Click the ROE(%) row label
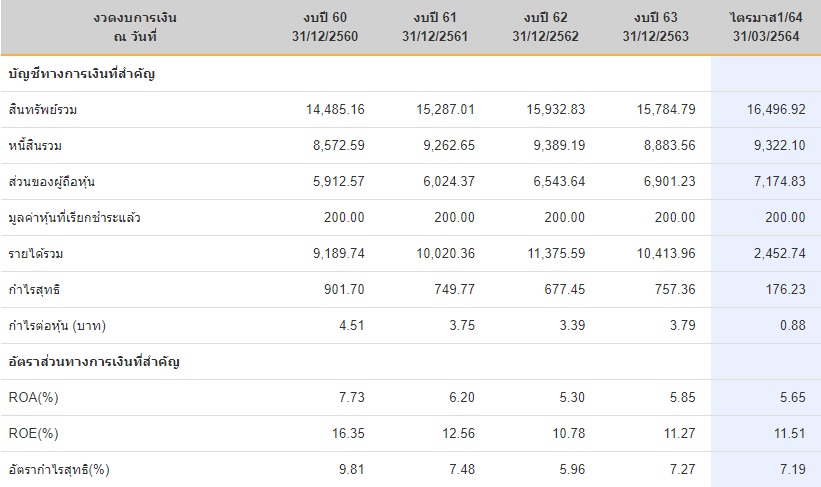The height and width of the screenshot is (487, 821). [x=32, y=434]
